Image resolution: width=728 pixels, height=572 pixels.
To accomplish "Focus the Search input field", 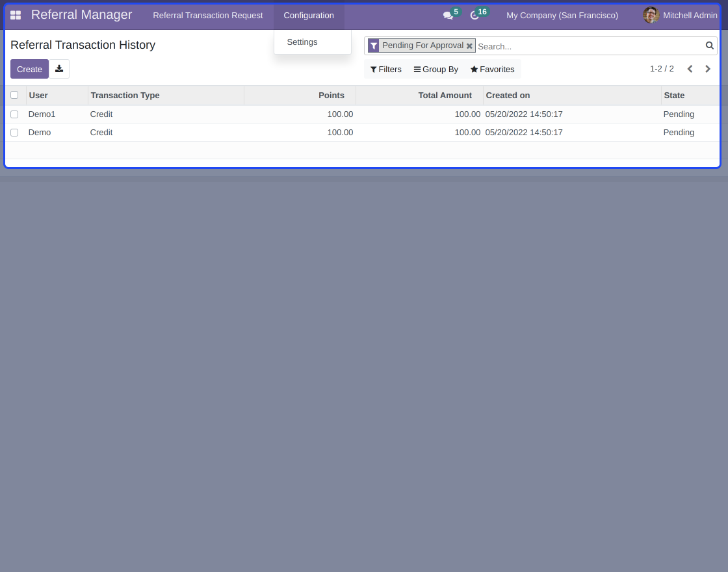I will point(590,46).
